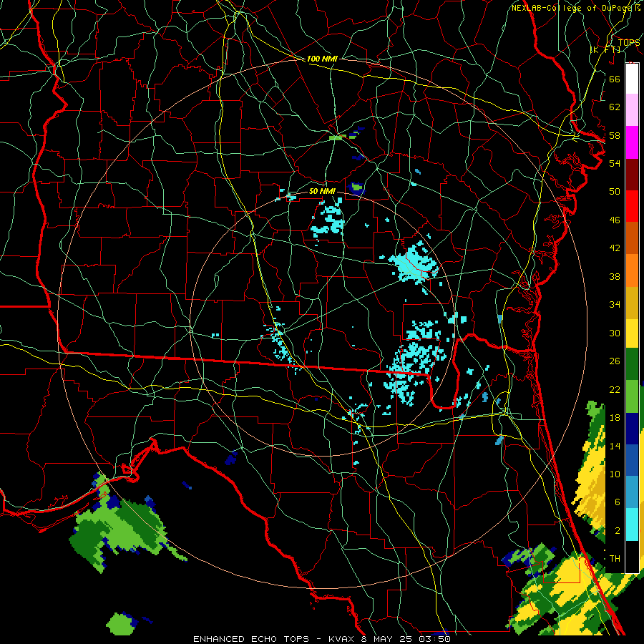The width and height of the screenshot is (644, 644).
Task: Click the 58 legend label
Action: tap(615, 135)
